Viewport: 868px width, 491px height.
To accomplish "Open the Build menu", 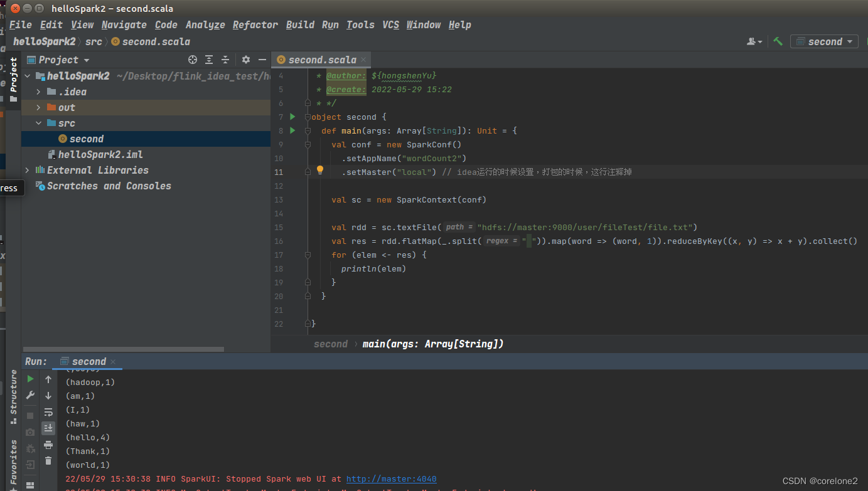I will 300,24.
